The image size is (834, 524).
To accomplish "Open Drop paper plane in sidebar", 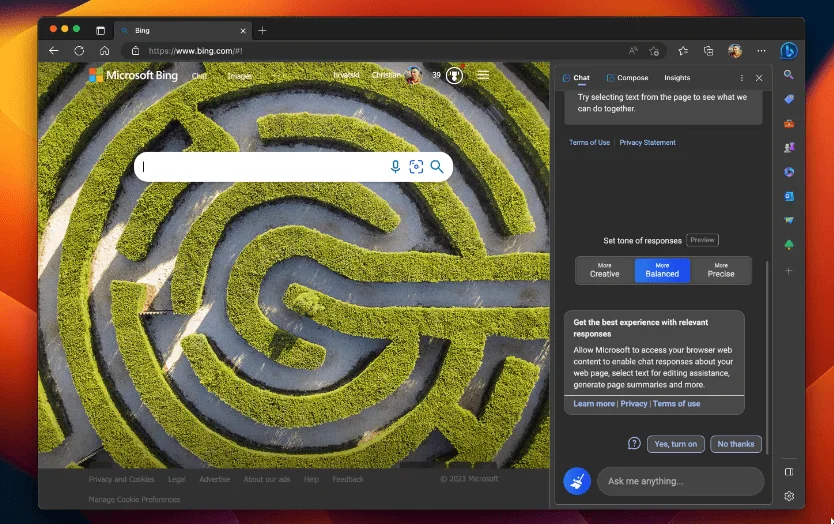I will pyautogui.click(x=789, y=220).
